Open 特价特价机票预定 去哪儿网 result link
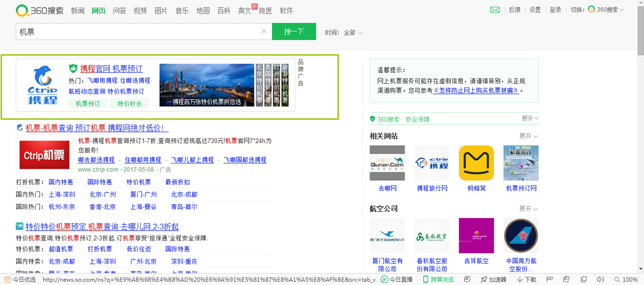Viewport: 644px width, 285px height. 102,227
